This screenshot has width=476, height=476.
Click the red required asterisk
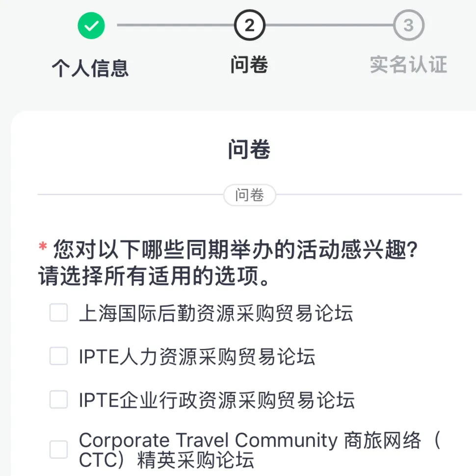[x=43, y=246]
